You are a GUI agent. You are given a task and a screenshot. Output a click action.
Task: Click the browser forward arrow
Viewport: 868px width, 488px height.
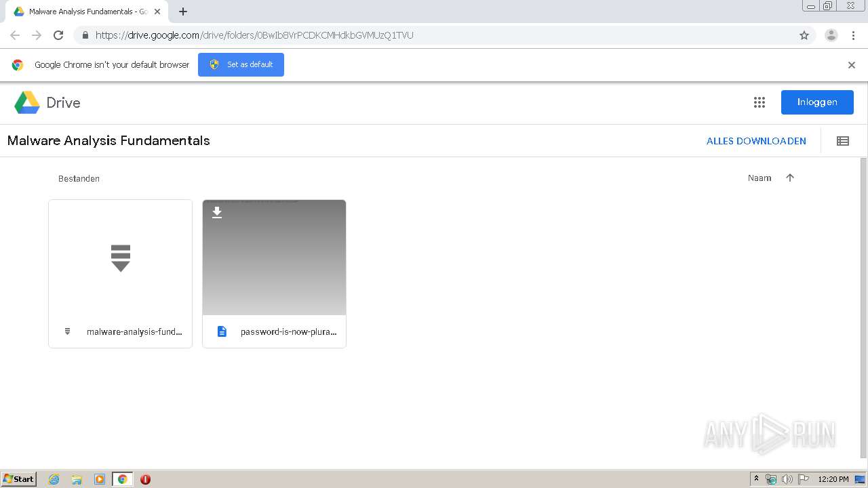click(37, 35)
